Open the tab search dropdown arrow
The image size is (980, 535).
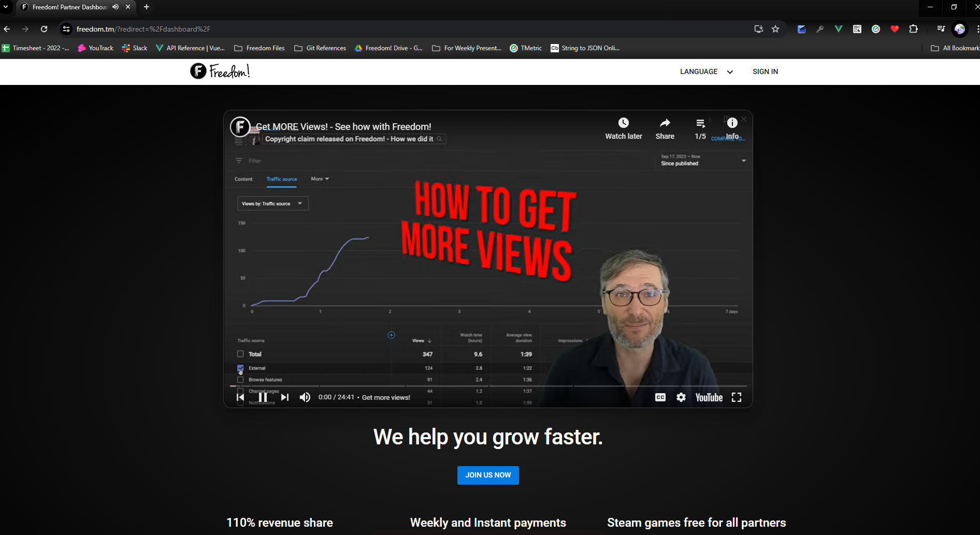click(6, 7)
